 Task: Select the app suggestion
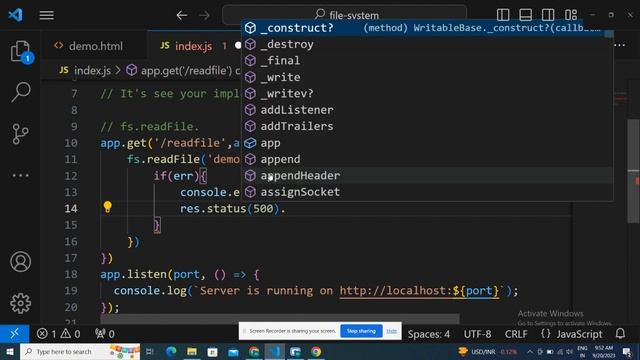click(x=427, y=143)
